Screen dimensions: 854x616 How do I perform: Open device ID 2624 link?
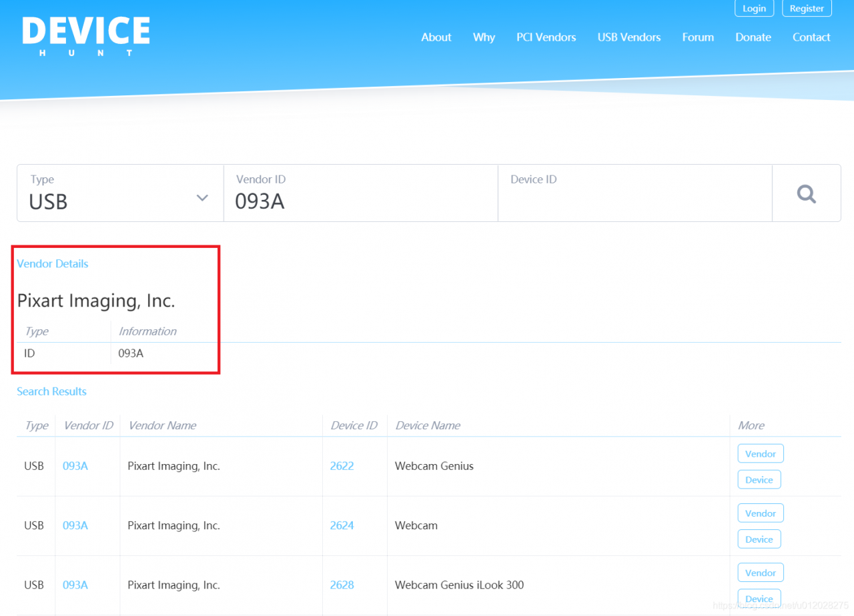pyautogui.click(x=342, y=525)
